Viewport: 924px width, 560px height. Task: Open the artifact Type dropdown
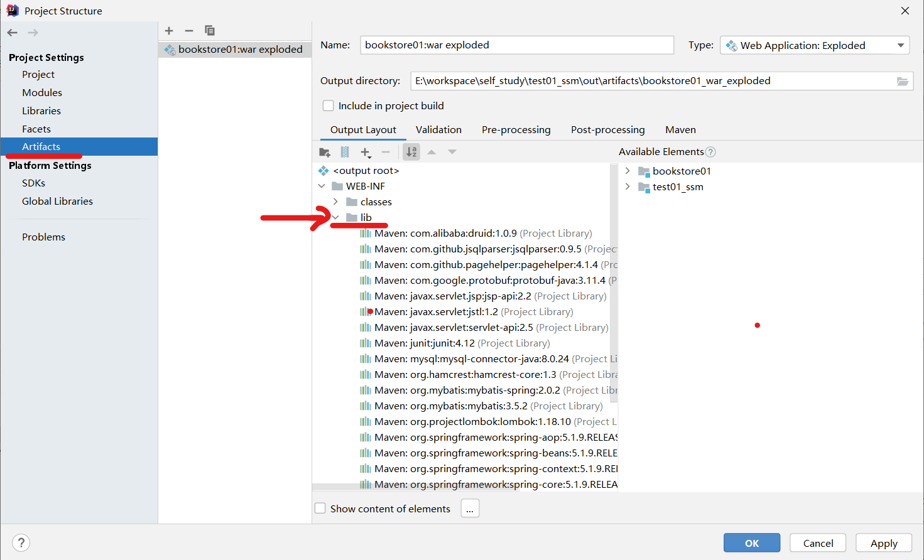coord(815,45)
